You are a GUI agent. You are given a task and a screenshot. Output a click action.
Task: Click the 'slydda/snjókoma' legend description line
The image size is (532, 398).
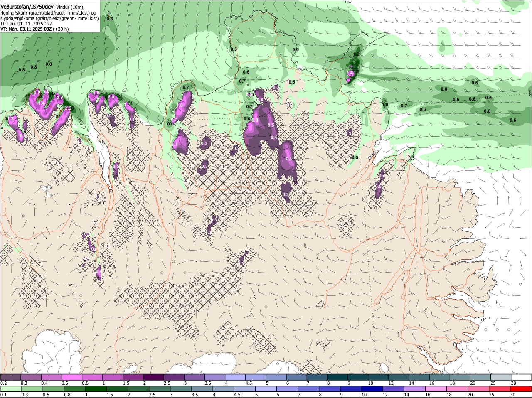49,18
